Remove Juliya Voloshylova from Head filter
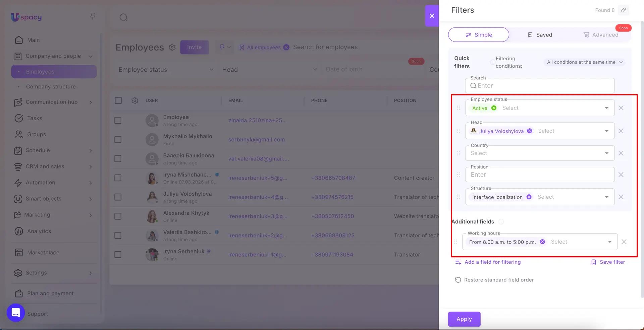This screenshot has height=330, width=644. tap(529, 131)
